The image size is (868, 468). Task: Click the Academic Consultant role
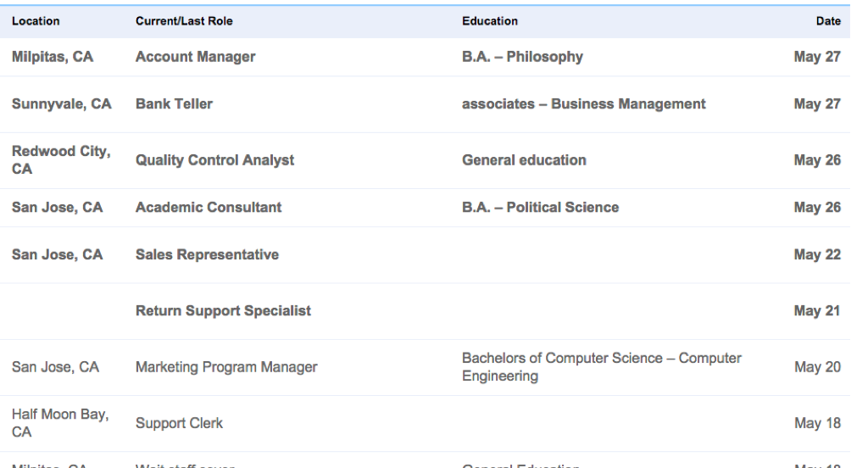[209, 208]
